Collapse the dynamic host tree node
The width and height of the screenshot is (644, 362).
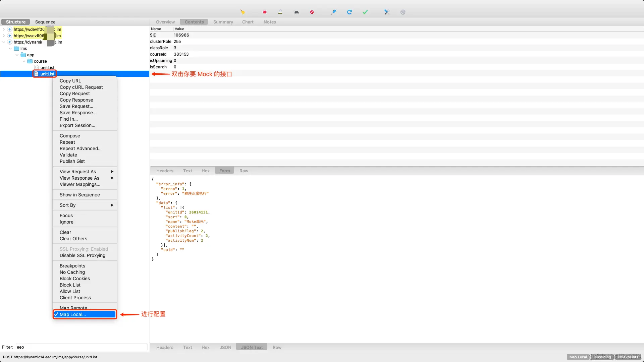(x=4, y=42)
